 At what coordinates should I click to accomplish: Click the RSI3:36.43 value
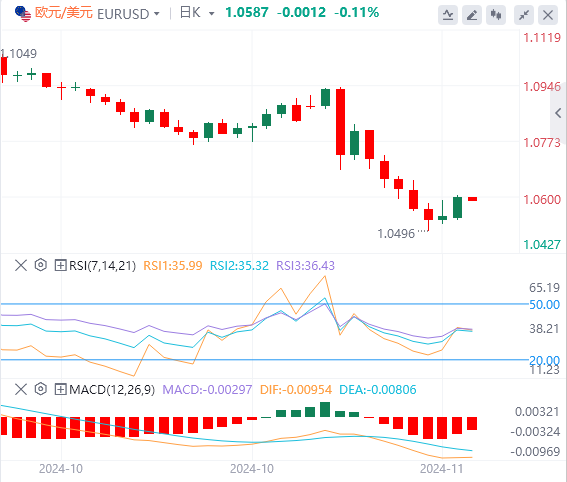(306, 266)
